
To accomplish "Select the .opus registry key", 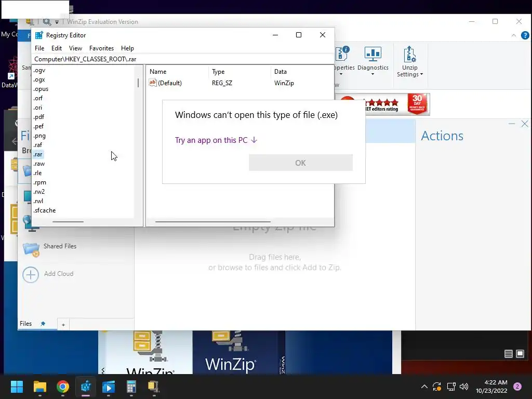I will pyautogui.click(x=41, y=89).
